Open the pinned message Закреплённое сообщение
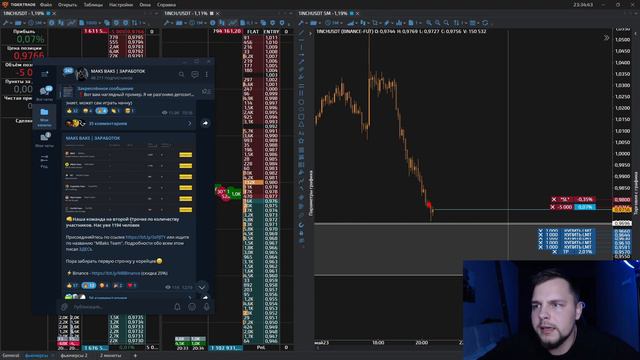Screen dimensions: 640x360 point(135,91)
